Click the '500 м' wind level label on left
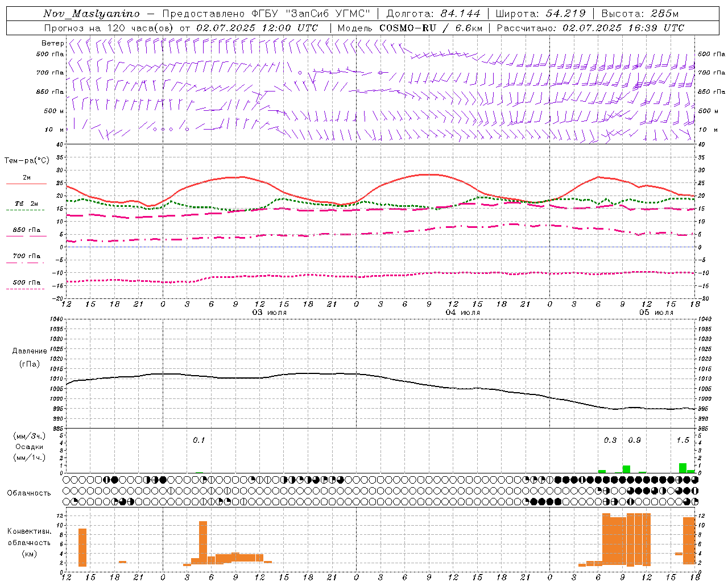 (55, 111)
